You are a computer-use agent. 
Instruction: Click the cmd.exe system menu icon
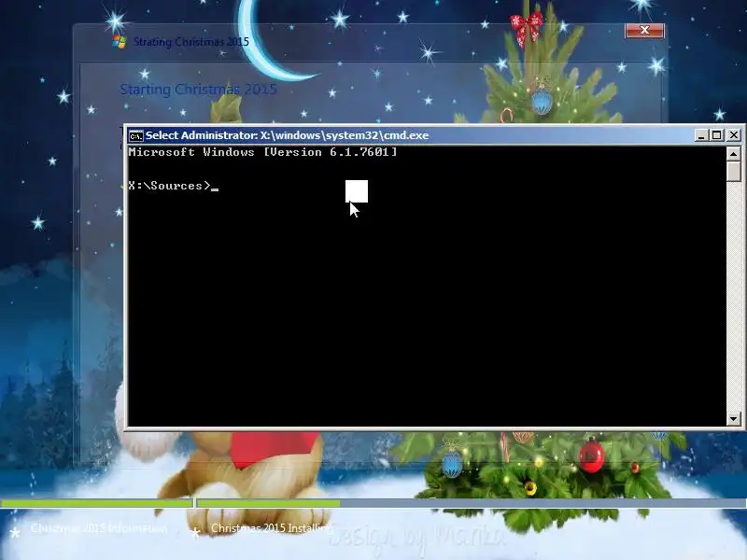[x=135, y=136]
